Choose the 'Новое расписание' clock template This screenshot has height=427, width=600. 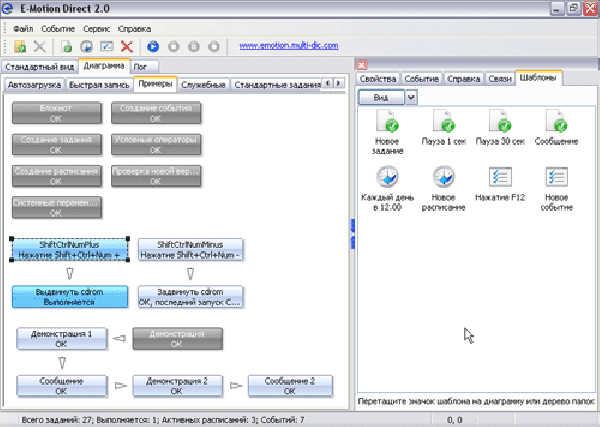point(442,179)
